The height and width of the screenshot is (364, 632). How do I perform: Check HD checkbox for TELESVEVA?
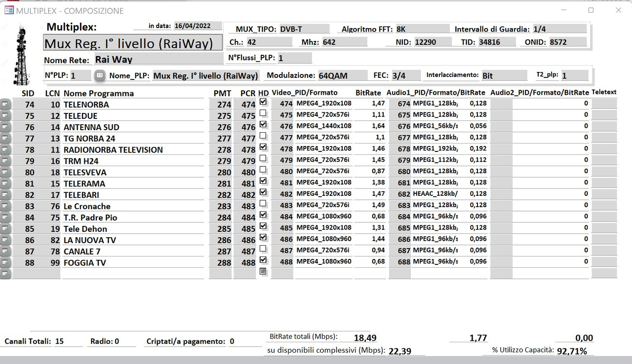[x=263, y=170]
